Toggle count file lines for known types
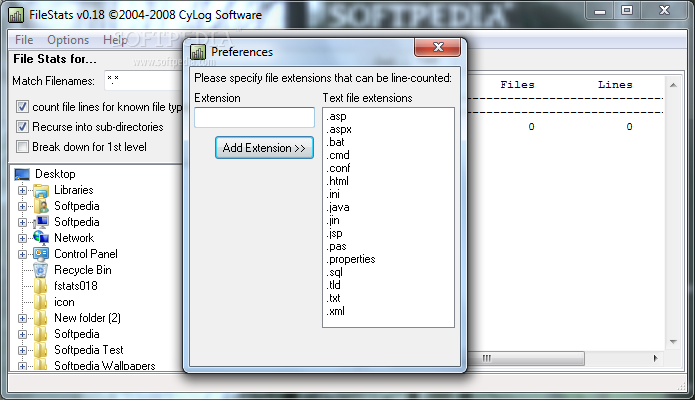This screenshot has height=400, width=695. [22, 107]
